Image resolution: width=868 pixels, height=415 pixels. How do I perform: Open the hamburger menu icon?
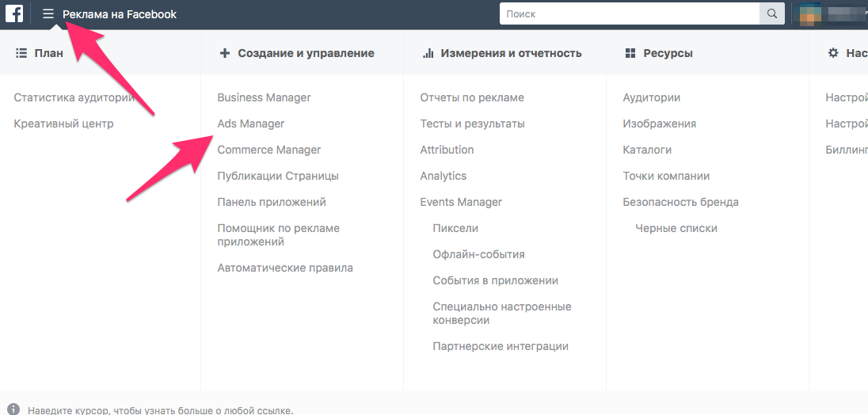(48, 14)
